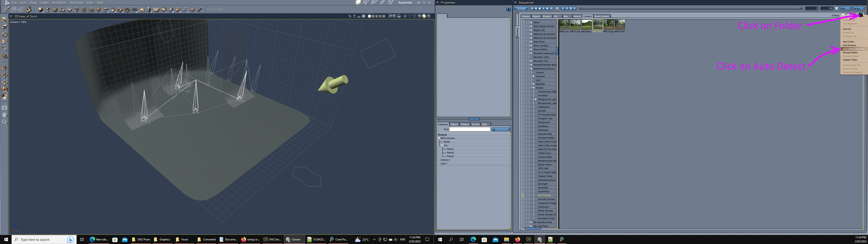Toggle the checkbox beside FPS dropdown
Screen dimensions: 868x244
836,8
